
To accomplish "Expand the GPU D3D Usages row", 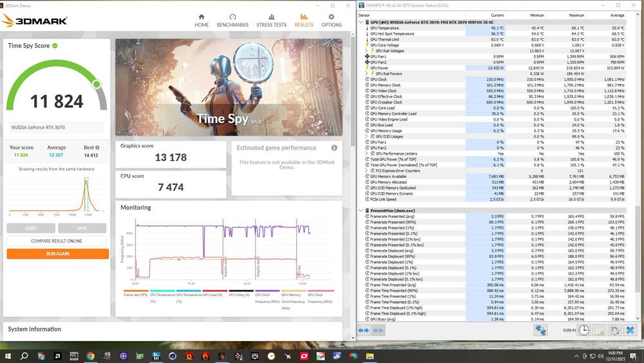I will pyautogui.click(x=367, y=136).
